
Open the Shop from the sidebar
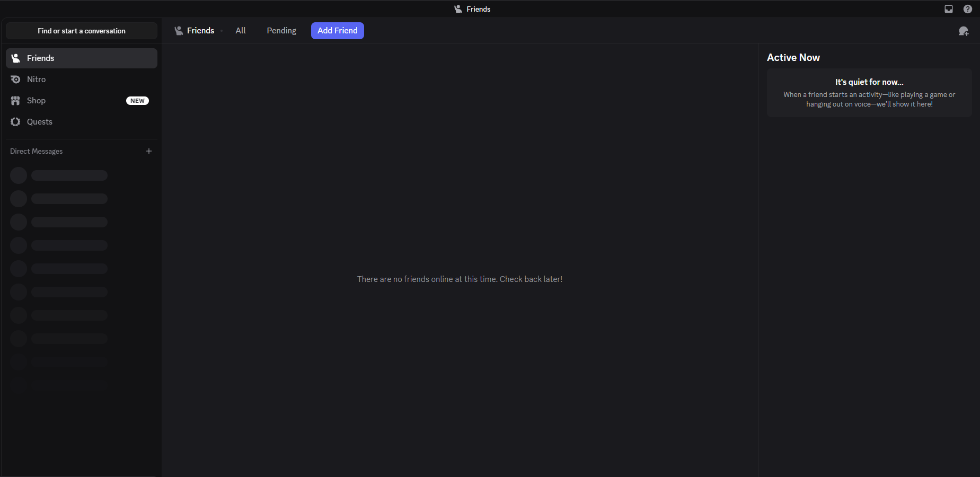click(36, 100)
